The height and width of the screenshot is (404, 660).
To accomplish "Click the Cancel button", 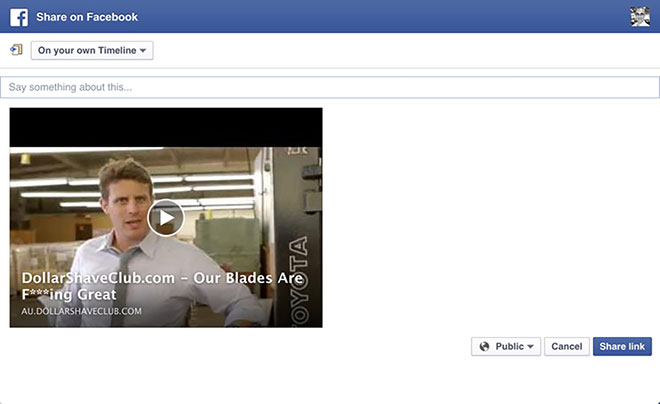I will 567,346.
